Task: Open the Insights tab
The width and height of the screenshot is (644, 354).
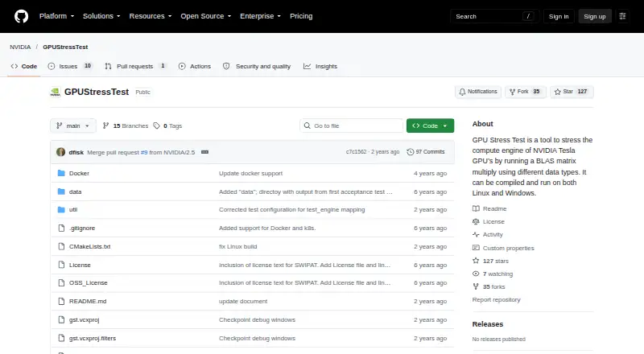Action: (320, 66)
